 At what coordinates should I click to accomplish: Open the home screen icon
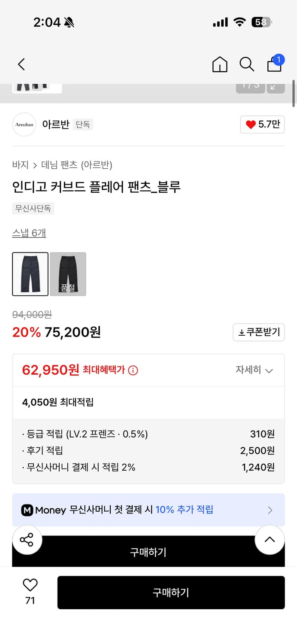point(219,64)
